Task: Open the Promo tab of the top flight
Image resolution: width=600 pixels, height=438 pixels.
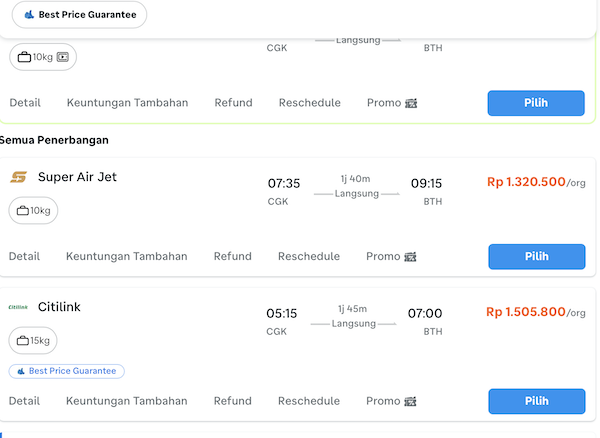Action: click(384, 103)
